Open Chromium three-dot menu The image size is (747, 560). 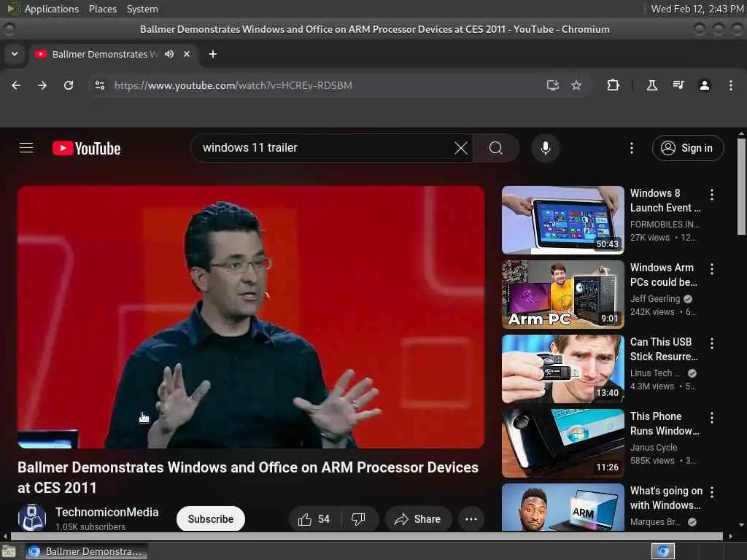coord(731,85)
